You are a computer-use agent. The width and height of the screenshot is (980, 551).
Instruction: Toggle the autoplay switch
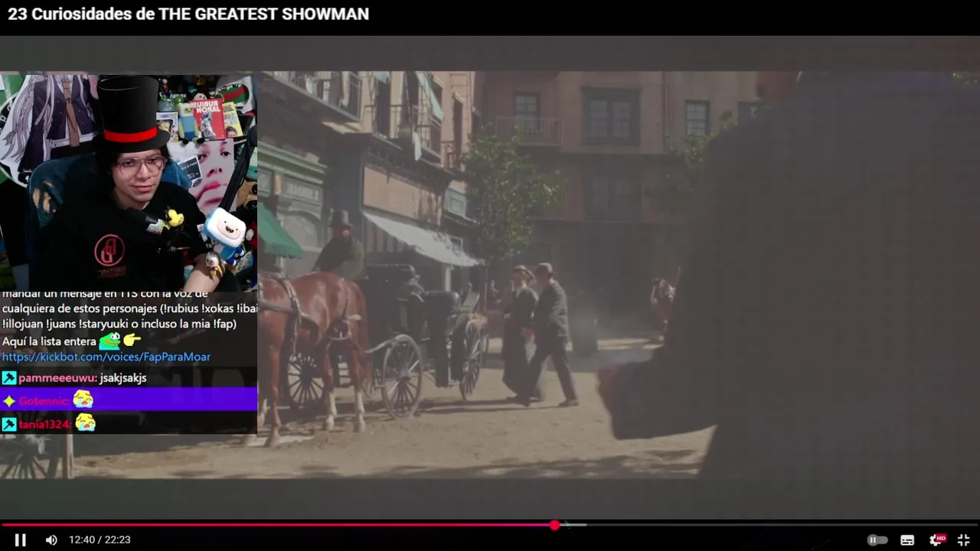click(877, 540)
